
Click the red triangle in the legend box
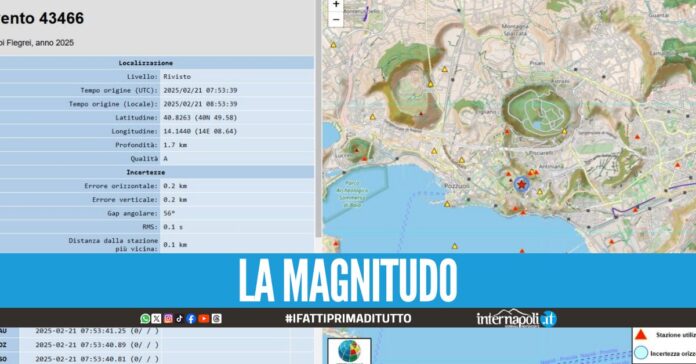click(640, 334)
